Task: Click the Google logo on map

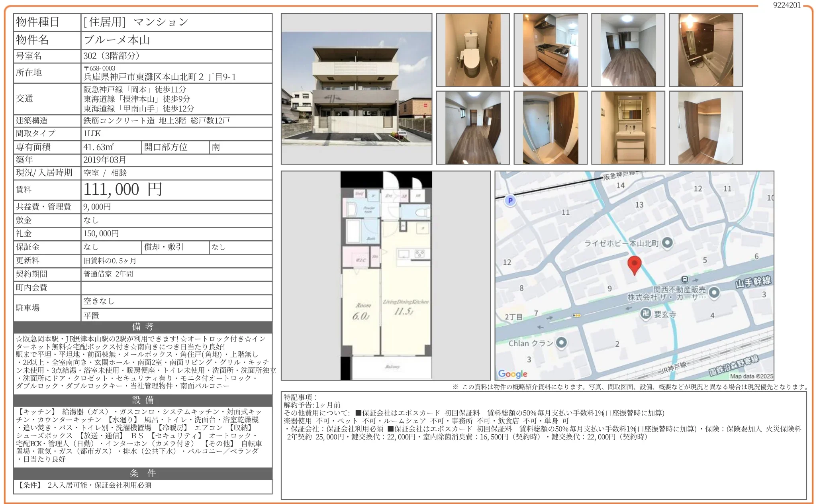Action: click(513, 374)
